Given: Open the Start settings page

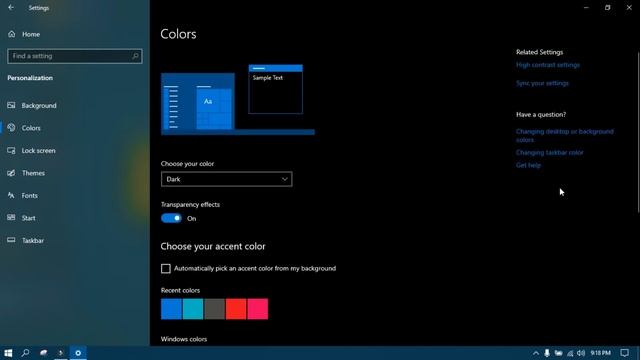Looking at the screenshot, I should click(x=29, y=218).
